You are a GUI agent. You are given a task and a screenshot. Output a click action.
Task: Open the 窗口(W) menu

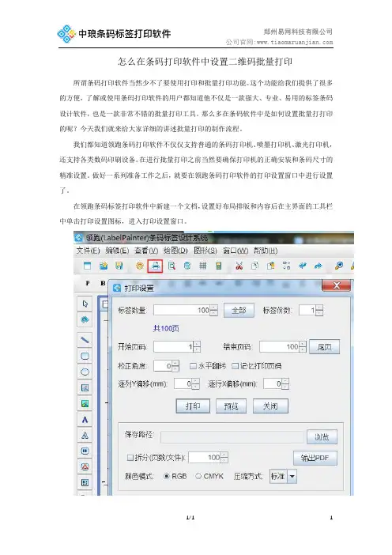click(x=236, y=251)
